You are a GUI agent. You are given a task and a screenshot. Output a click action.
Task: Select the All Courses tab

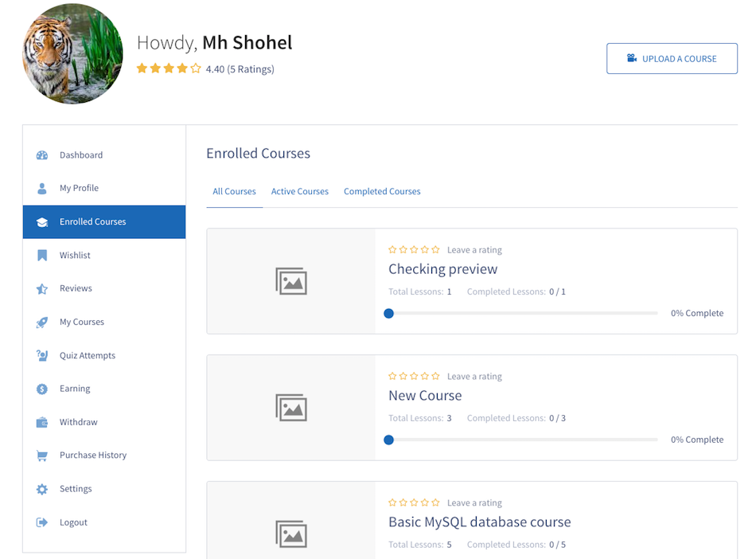[x=234, y=191]
